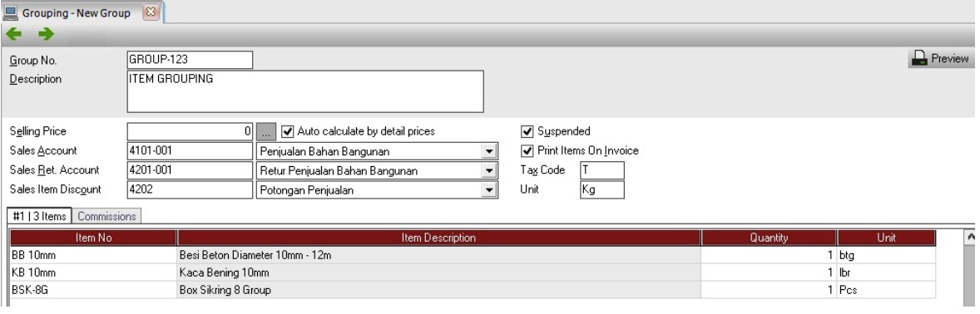Click the Item Description column header
The width and height of the screenshot is (980, 314).
[x=439, y=238]
